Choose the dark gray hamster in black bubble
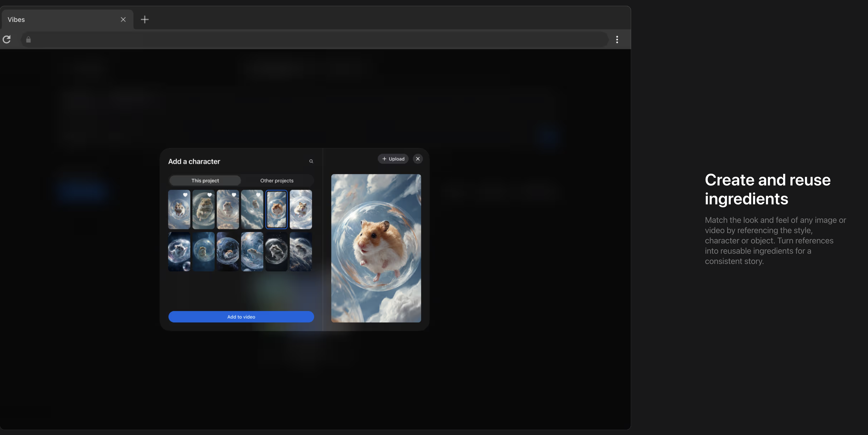Viewport: 868px width, 435px height. click(276, 251)
